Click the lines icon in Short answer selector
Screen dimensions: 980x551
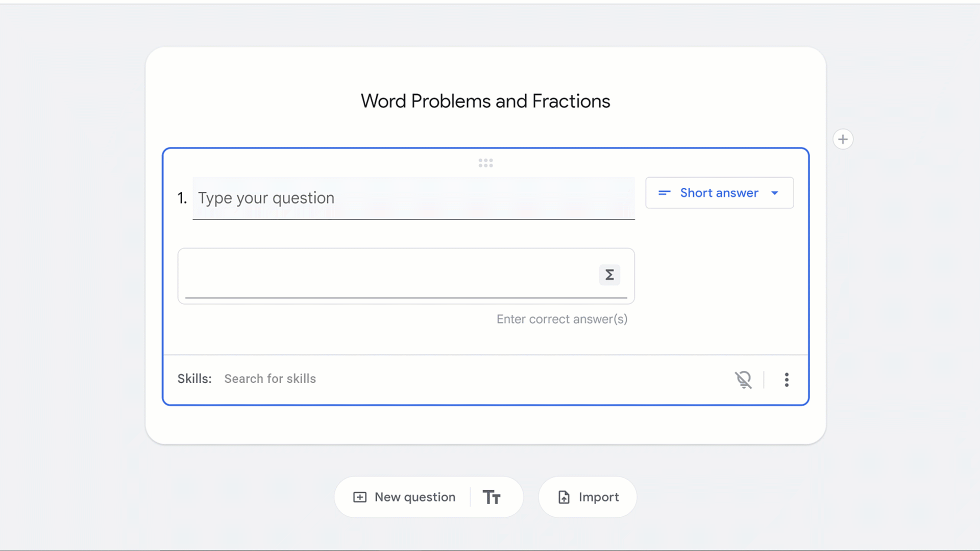pyautogui.click(x=664, y=193)
